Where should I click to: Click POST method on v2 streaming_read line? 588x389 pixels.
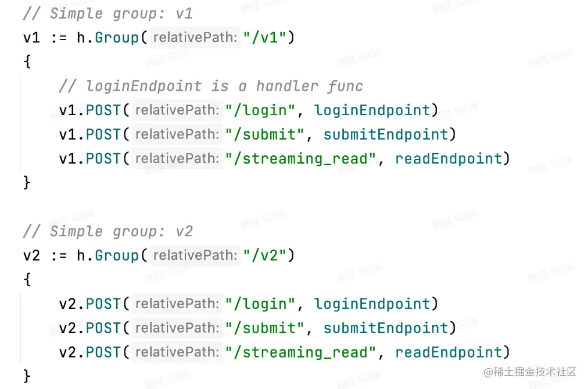coord(103,352)
